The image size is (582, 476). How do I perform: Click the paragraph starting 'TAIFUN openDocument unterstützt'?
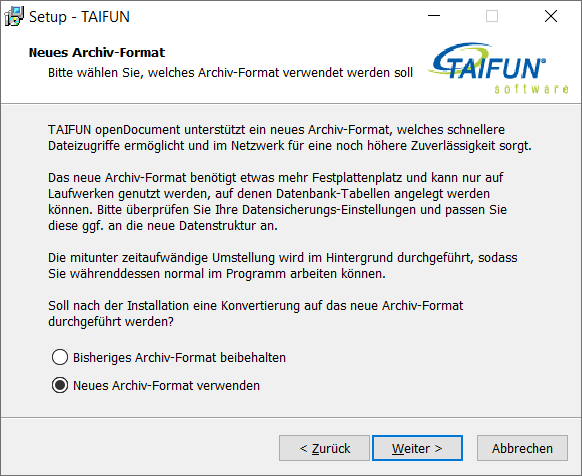coord(290,138)
